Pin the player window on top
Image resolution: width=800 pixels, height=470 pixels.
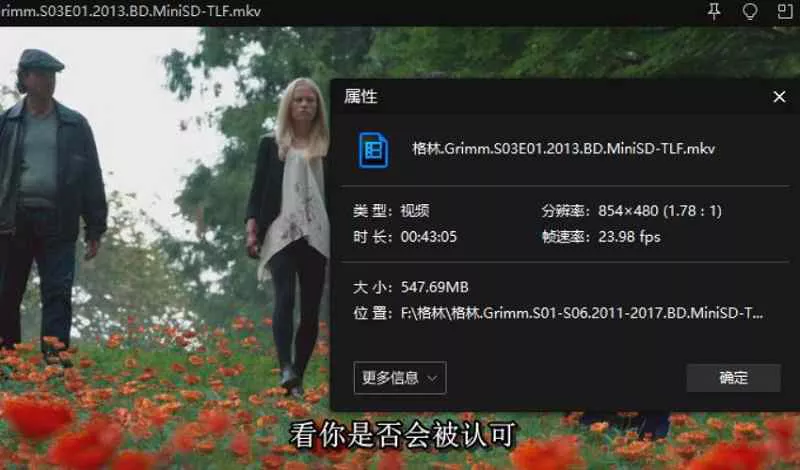point(714,11)
